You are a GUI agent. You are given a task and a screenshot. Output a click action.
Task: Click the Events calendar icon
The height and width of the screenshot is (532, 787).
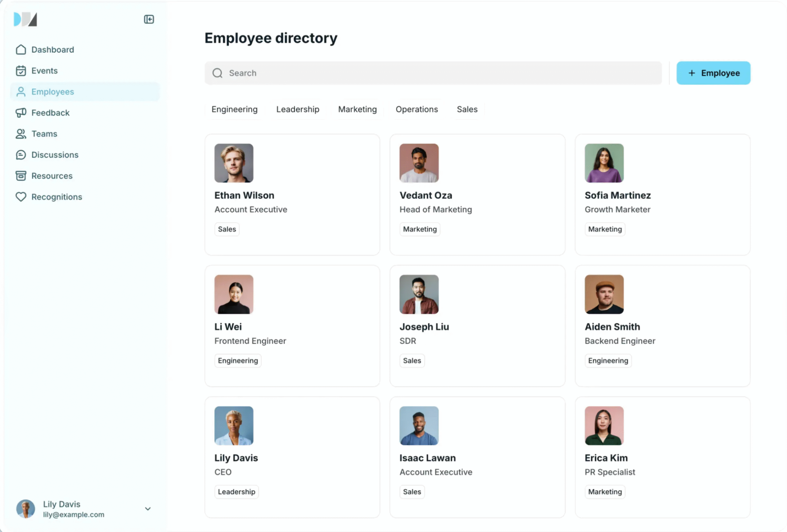pos(21,71)
